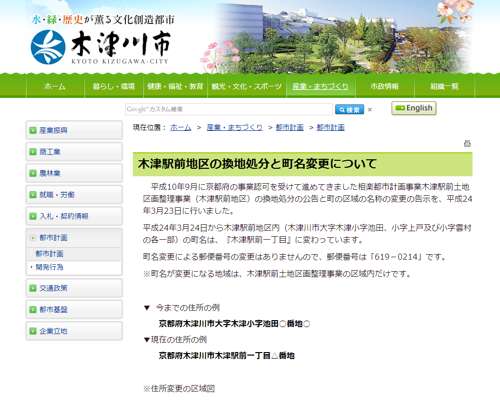Screen dimensions: 500x410
Task: Switch language with the English button
Action: coord(414,108)
